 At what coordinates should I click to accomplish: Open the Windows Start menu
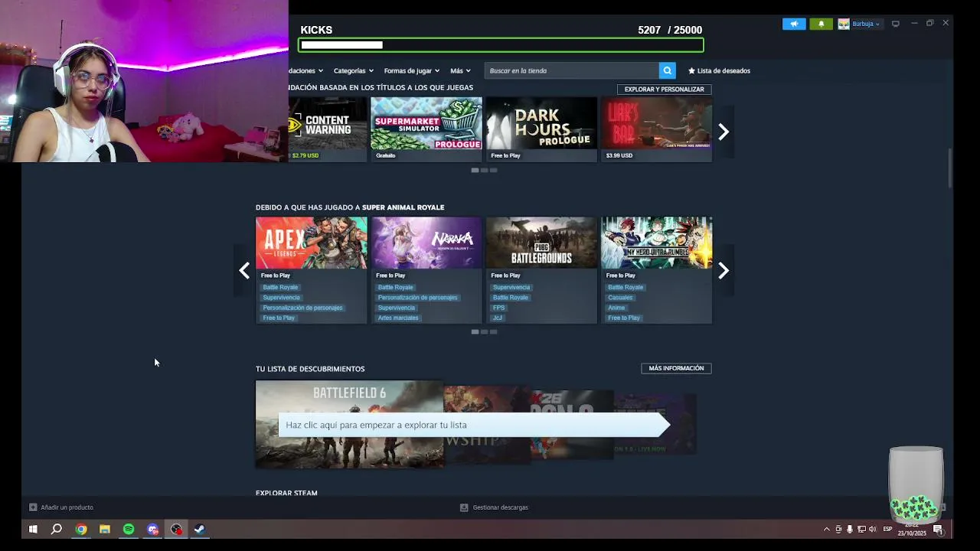pos(33,529)
